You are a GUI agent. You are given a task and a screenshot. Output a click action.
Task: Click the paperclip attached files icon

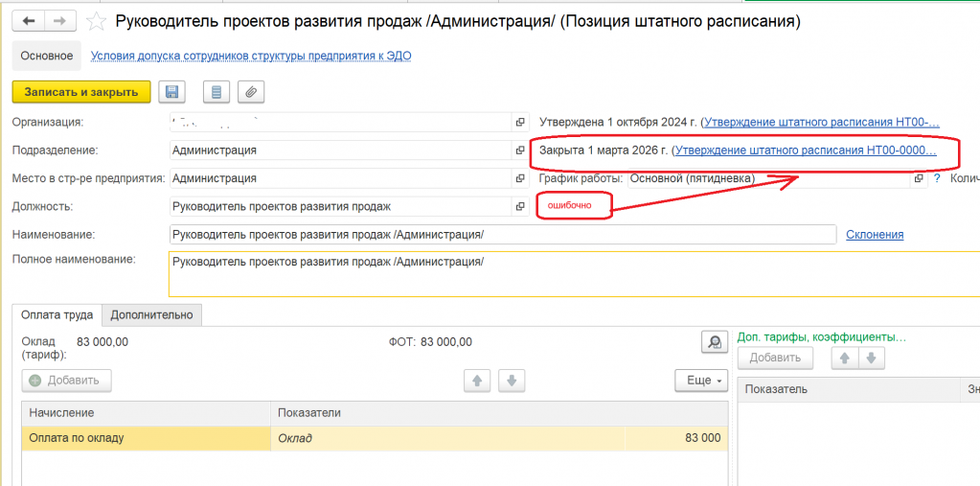tap(250, 92)
